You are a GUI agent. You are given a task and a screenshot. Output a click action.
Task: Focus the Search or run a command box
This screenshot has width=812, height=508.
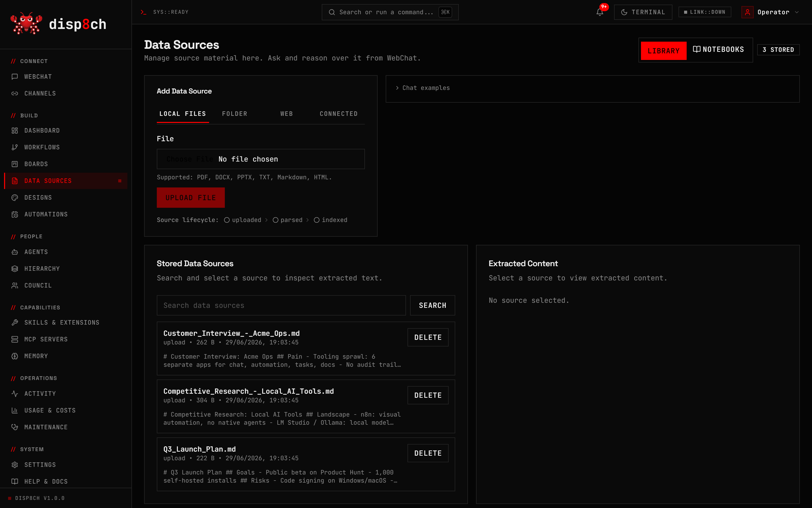point(390,12)
